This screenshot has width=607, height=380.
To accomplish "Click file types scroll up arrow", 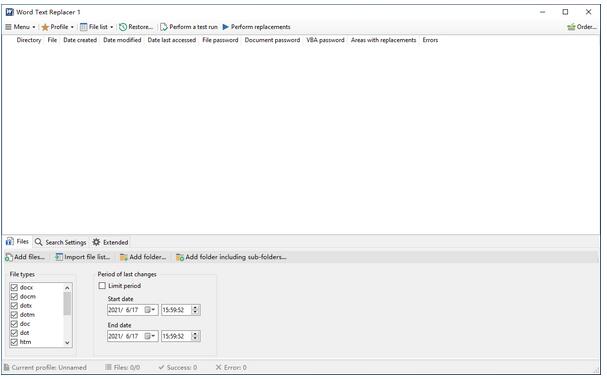I will pos(67,288).
